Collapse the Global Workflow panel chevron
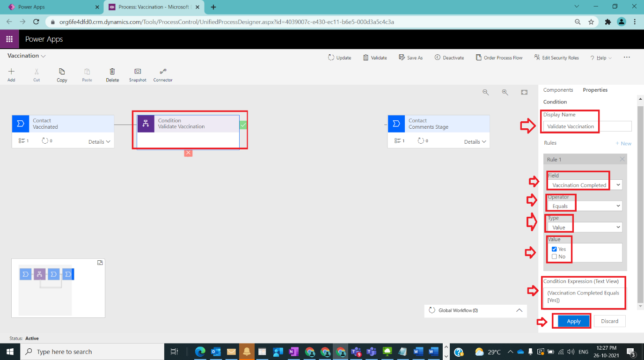The height and width of the screenshot is (360, 644). [519, 310]
